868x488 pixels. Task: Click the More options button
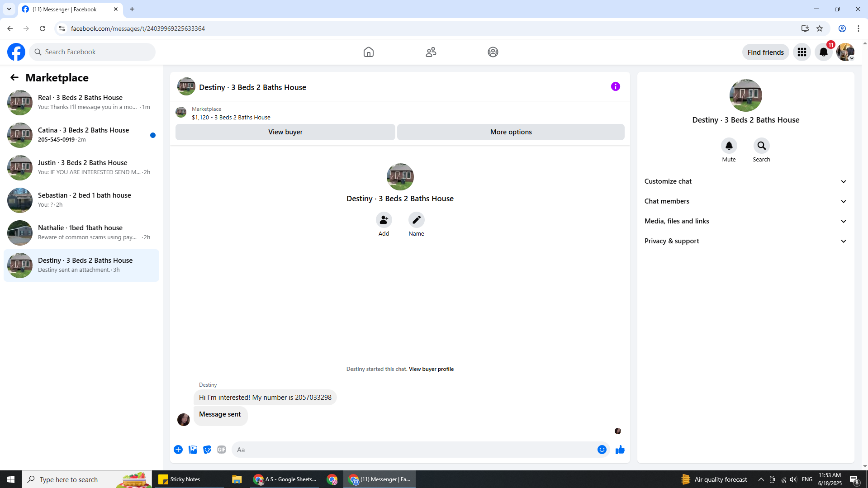pyautogui.click(x=511, y=132)
